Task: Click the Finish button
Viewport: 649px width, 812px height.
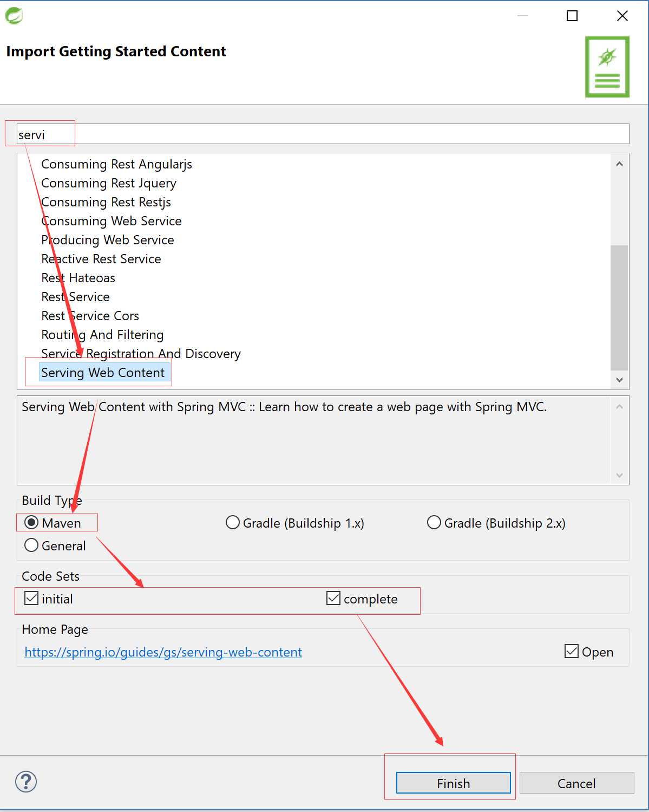Action: click(x=454, y=783)
